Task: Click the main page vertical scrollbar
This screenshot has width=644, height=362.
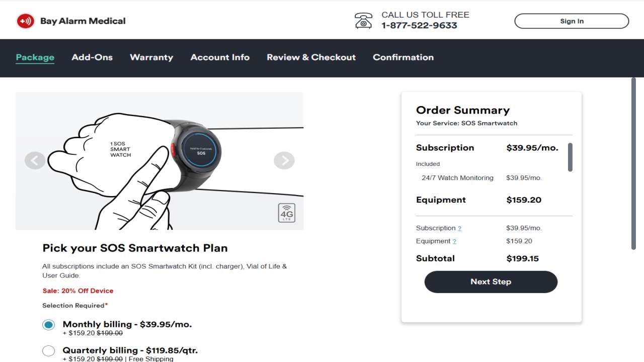Action: [633, 163]
